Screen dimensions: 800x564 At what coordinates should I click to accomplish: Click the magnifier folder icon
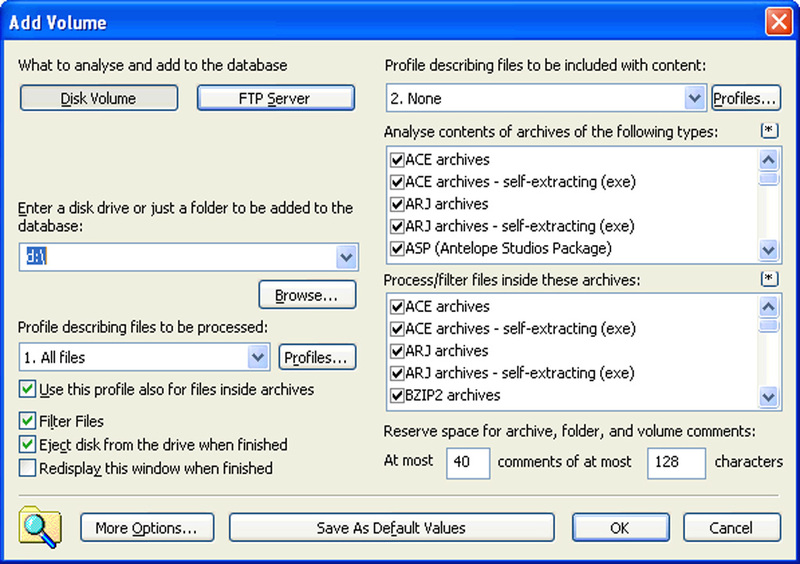(40, 527)
